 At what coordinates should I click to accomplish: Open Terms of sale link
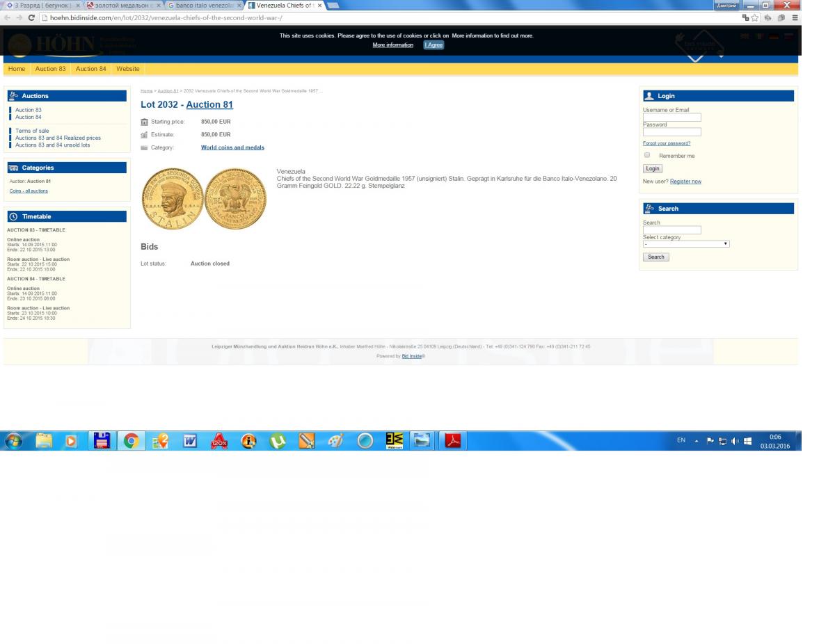32,131
